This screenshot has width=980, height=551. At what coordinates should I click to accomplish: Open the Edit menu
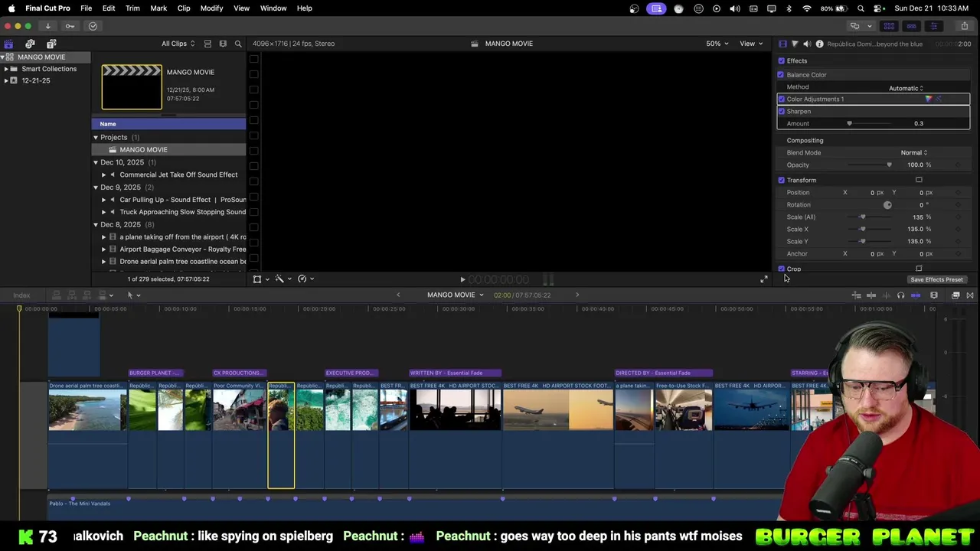[109, 8]
